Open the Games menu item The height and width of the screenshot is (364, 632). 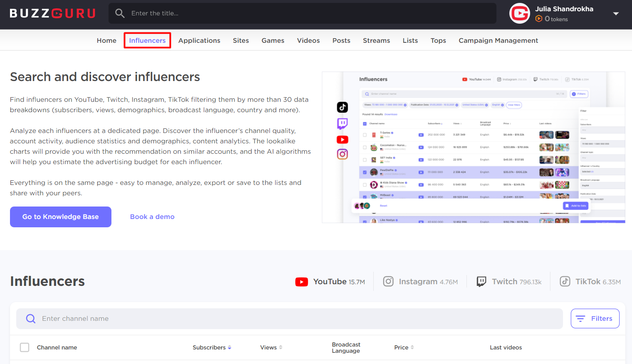273,40
